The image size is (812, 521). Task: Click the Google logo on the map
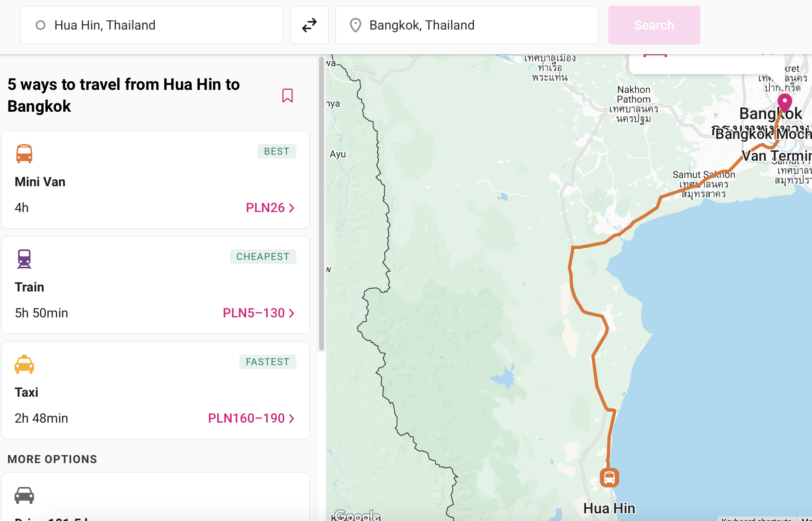coord(357,515)
